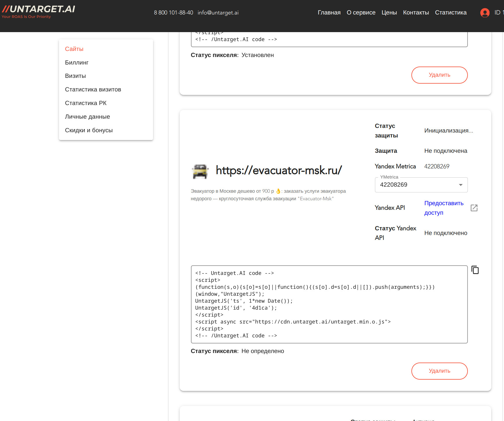504x421 pixels.
Task: Open the Контакты page
Action: (x=416, y=12)
